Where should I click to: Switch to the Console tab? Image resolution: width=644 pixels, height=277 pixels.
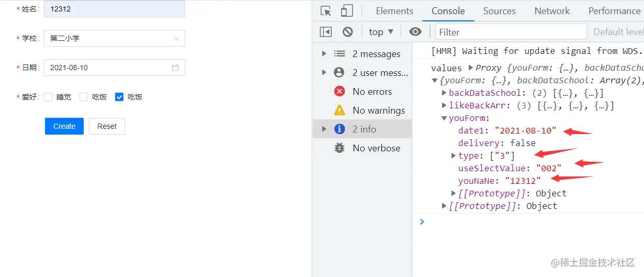[x=448, y=11]
